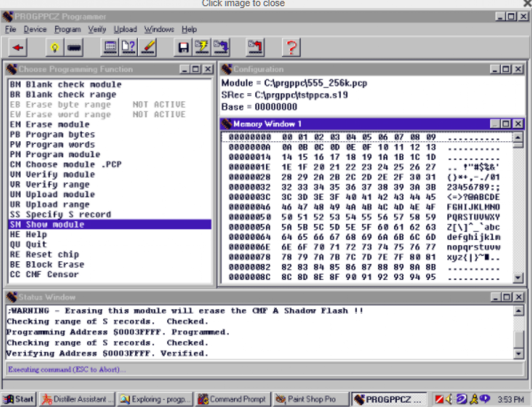Click the yellow light bulb toolbar icon

click(55, 47)
